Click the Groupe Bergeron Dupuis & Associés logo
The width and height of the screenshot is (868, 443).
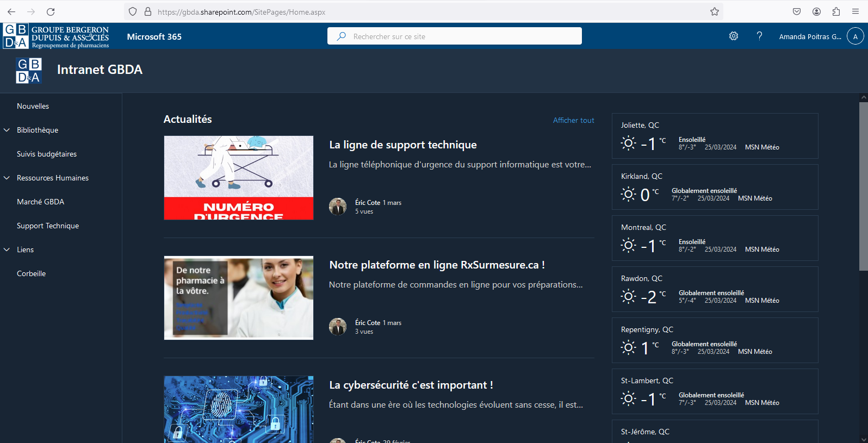pyautogui.click(x=56, y=36)
